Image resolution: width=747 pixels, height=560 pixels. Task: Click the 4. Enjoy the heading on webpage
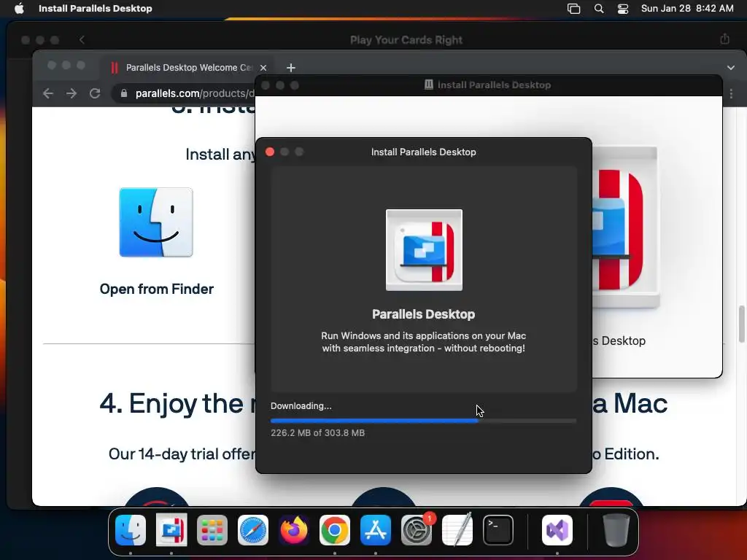click(x=177, y=404)
